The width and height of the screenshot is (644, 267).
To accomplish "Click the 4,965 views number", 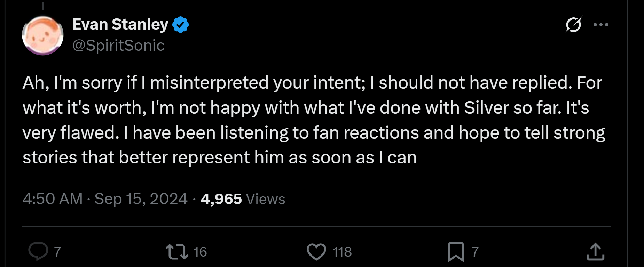I will click(221, 199).
